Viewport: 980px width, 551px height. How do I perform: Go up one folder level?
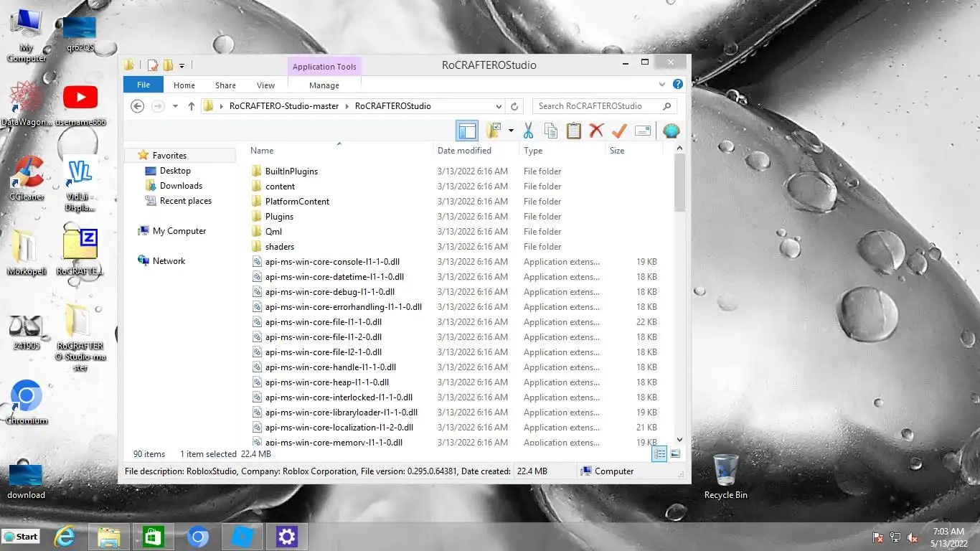coord(191,106)
